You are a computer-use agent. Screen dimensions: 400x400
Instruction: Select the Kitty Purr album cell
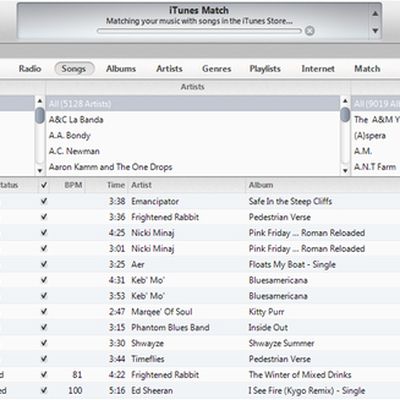[266, 312]
